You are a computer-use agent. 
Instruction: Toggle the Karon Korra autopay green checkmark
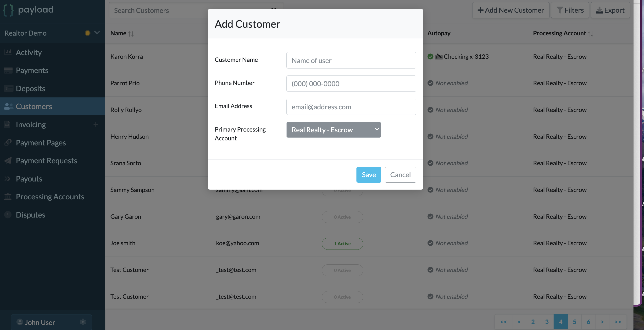(x=430, y=57)
